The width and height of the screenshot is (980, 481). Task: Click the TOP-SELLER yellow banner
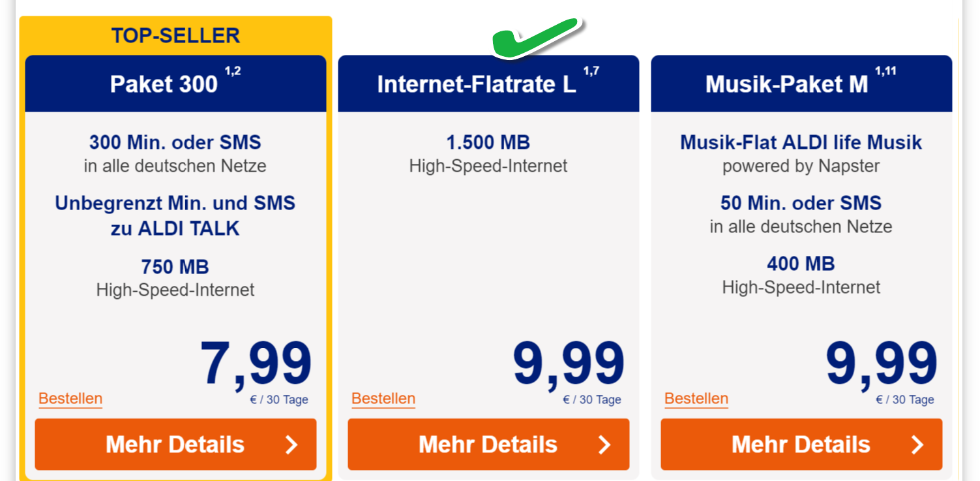175,35
